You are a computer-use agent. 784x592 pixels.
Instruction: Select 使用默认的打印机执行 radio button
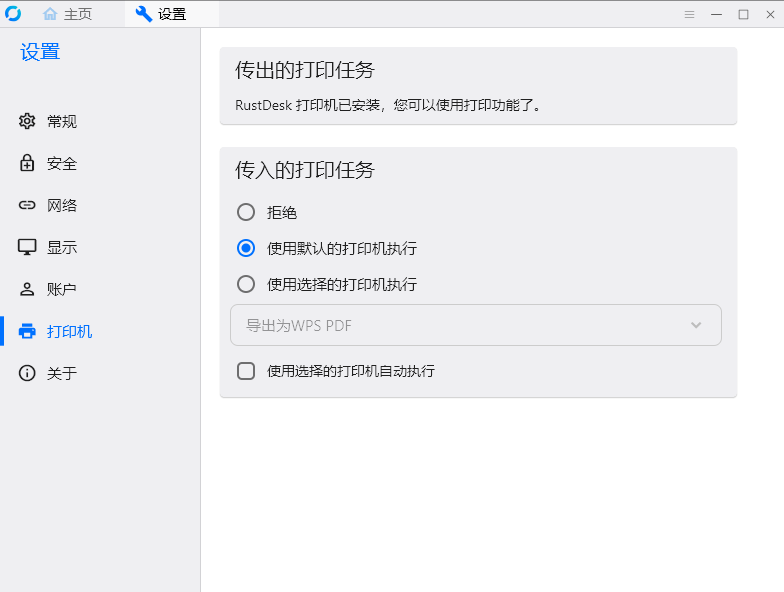tap(246, 248)
